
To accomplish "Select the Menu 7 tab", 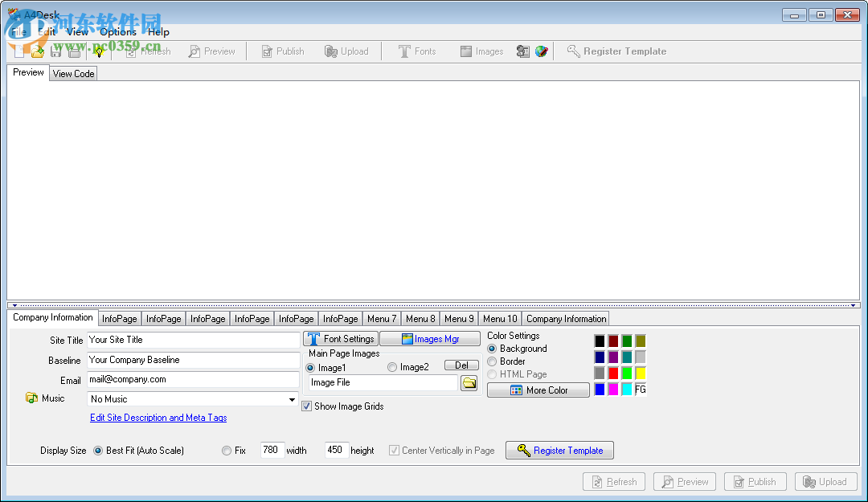I will coord(382,319).
